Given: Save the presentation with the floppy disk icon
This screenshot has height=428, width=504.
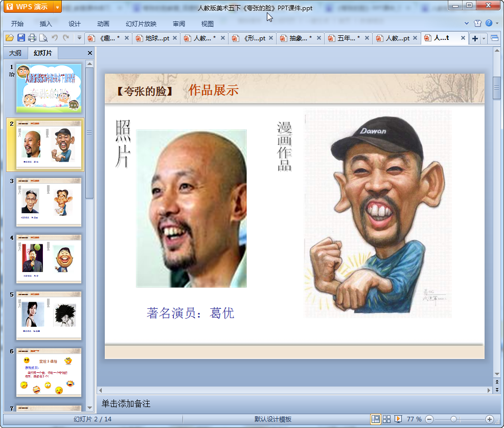Looking at the screenshot, I should pyautogui.click(x=21, y=38).
